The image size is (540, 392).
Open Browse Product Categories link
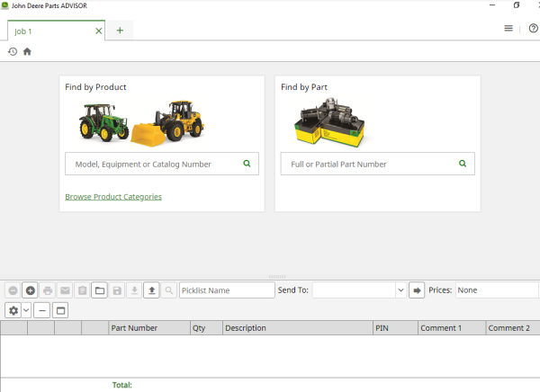[113, 196]
